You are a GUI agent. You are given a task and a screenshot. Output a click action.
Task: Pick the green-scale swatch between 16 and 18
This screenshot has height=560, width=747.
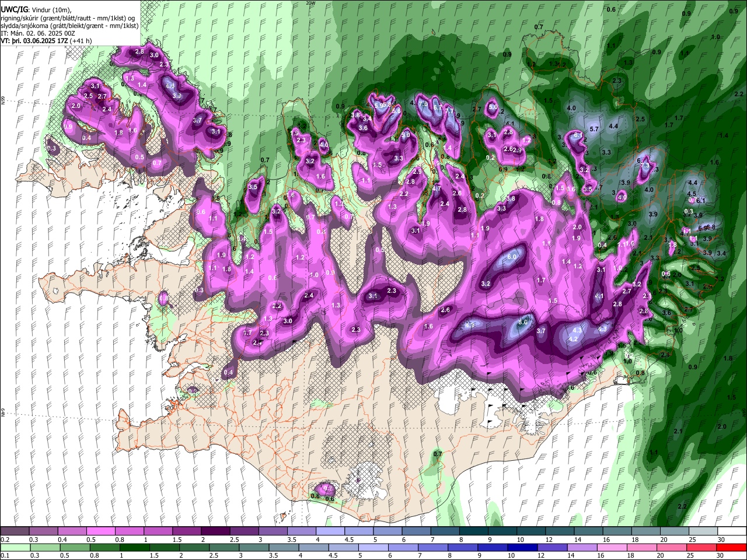(612, 547)
